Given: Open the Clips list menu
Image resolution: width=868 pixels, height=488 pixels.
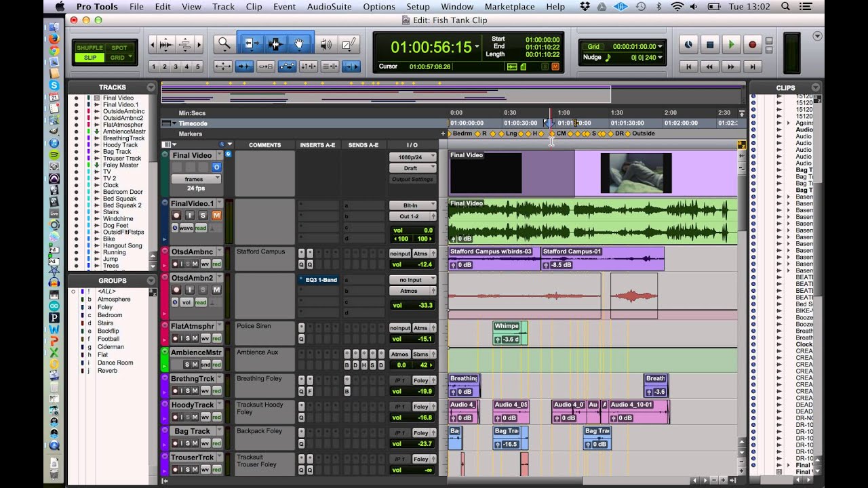Looking at the screenshot, I should [814, 87].
